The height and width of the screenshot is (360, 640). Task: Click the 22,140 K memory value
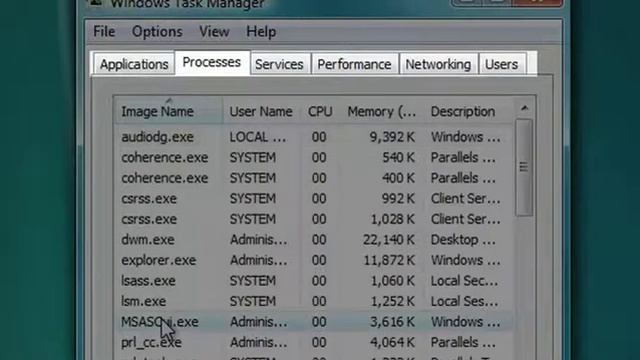point(389,240)
